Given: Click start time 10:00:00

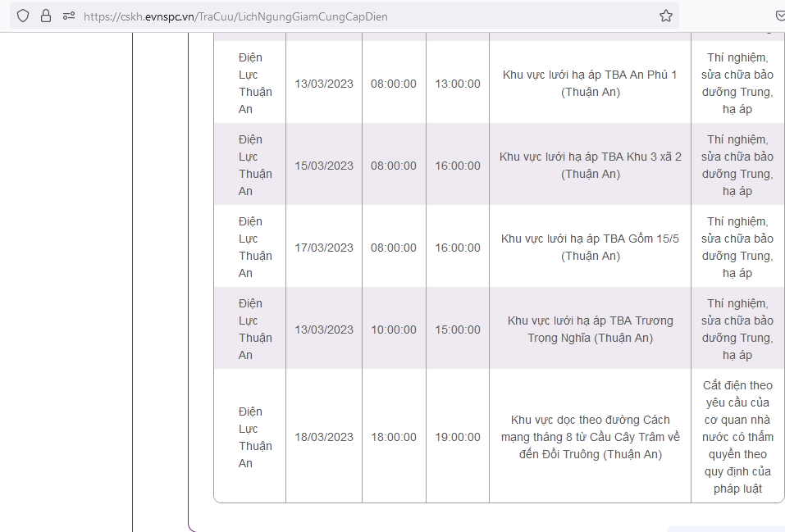Looking at the screenshot, I should 394,330.
